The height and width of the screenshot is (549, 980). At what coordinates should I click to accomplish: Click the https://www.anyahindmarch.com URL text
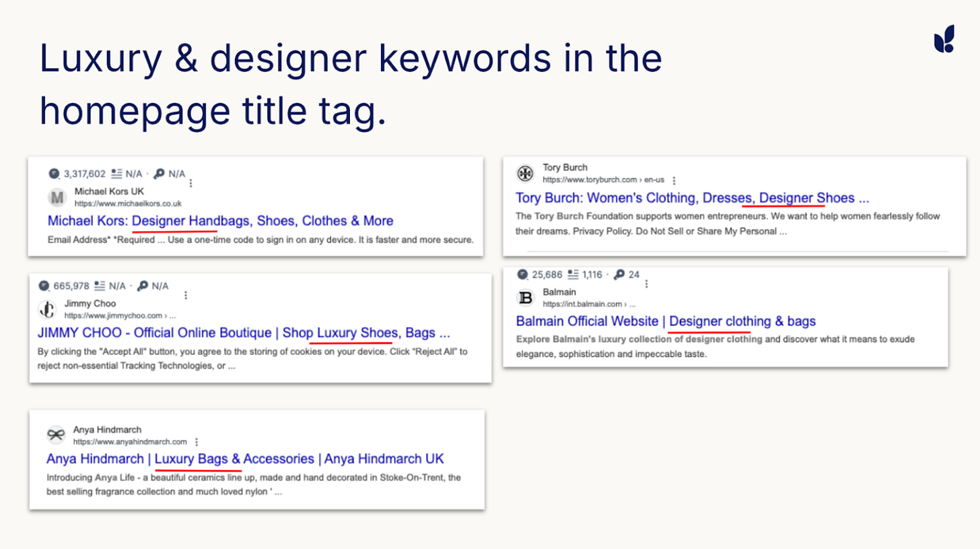130,442
